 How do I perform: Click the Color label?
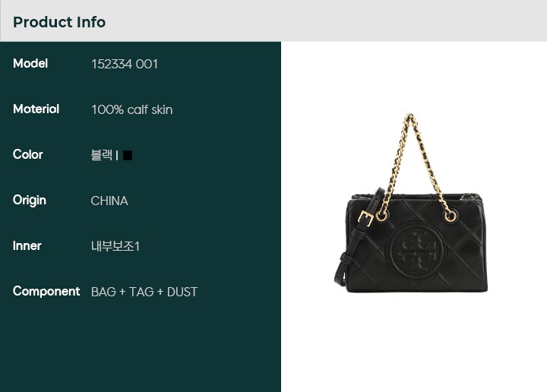28,154
